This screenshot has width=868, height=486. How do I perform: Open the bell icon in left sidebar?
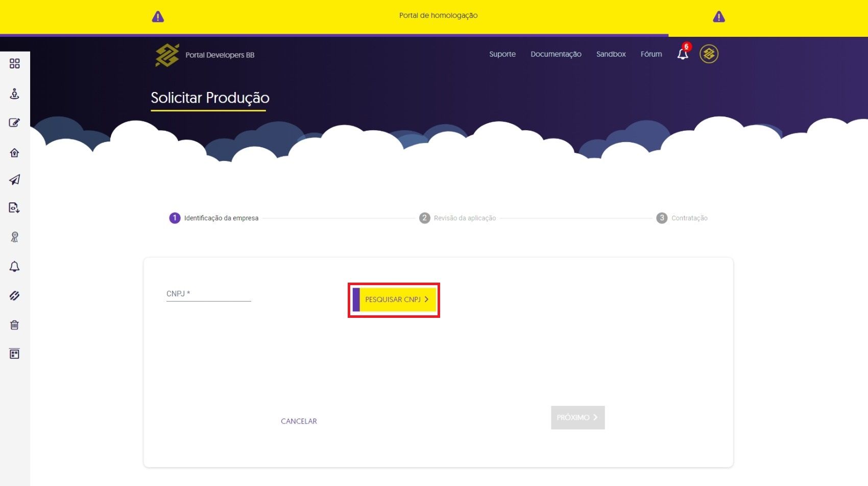[x=15, y=266]
